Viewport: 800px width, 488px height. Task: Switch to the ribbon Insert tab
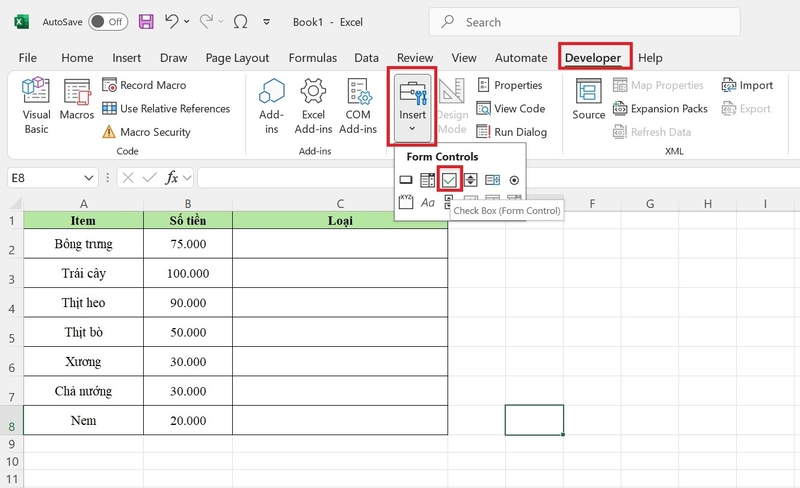point(127,58)
